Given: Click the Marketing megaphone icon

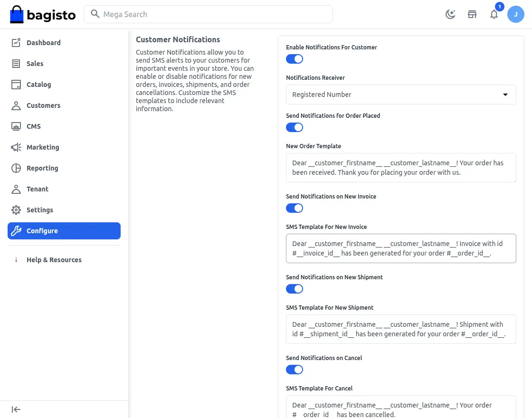Looking at the screenshot, I should (16, 147).
